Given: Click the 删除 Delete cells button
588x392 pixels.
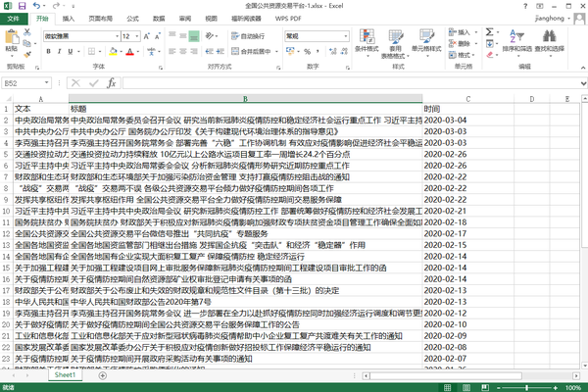Looking at the screenshot, I should pos(460,43).
